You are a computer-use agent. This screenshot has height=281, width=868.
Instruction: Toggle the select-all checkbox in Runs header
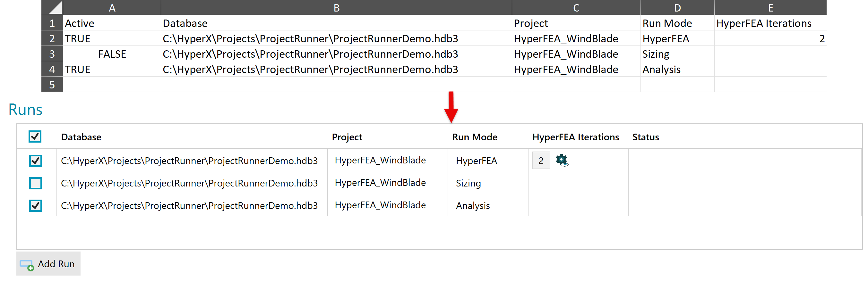35,136
